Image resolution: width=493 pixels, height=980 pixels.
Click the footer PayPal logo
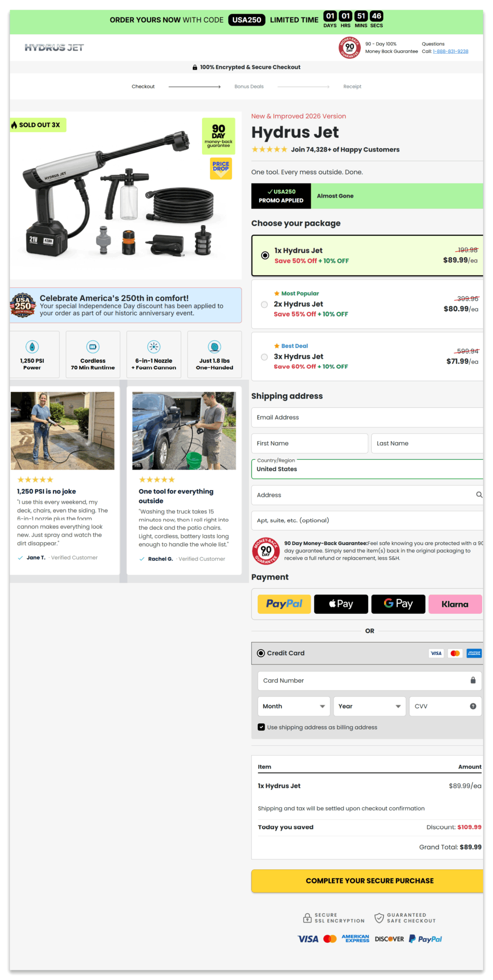click(x=425, y=939)
